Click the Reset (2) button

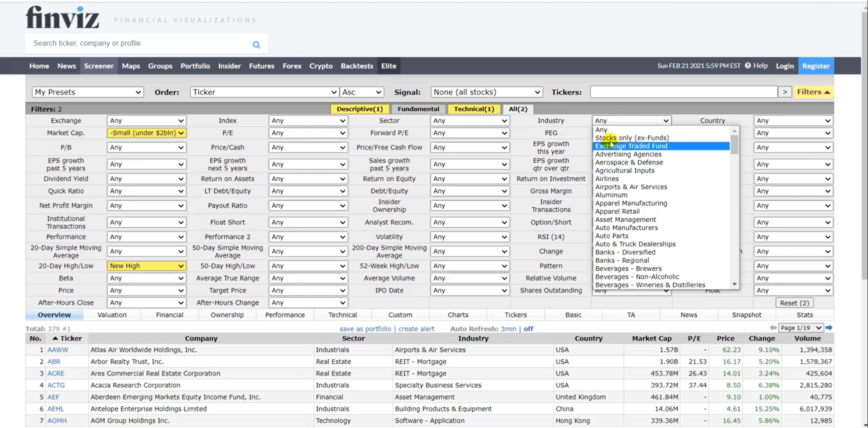[x=794, y=303]
